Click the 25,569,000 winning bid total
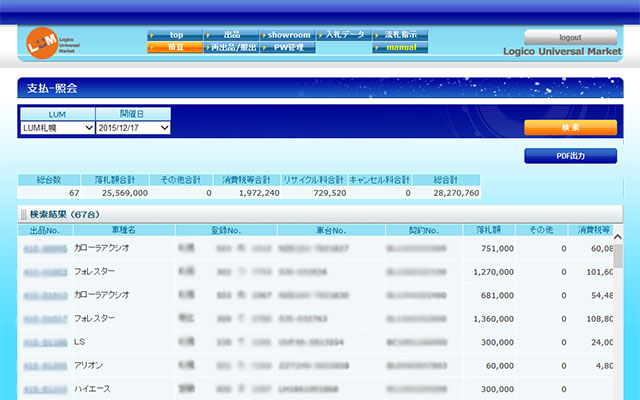This screenshot has width=640, height=400. coord(125,193)
